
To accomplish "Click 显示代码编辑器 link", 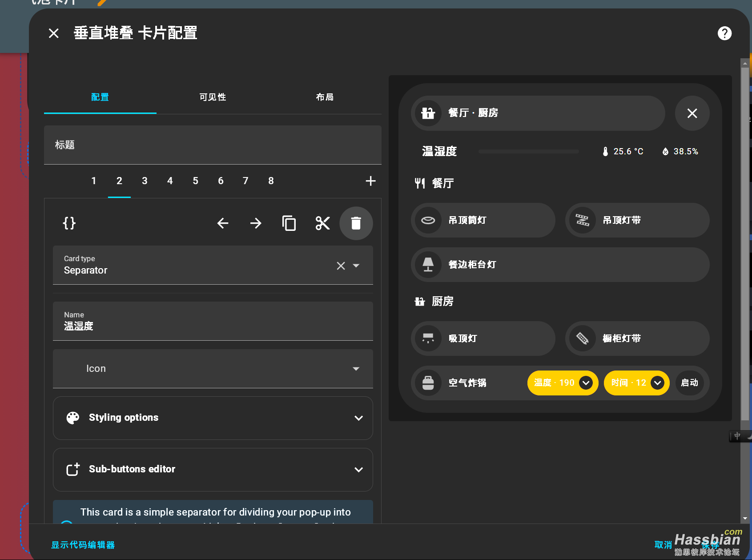I will (x=83, y=545).
